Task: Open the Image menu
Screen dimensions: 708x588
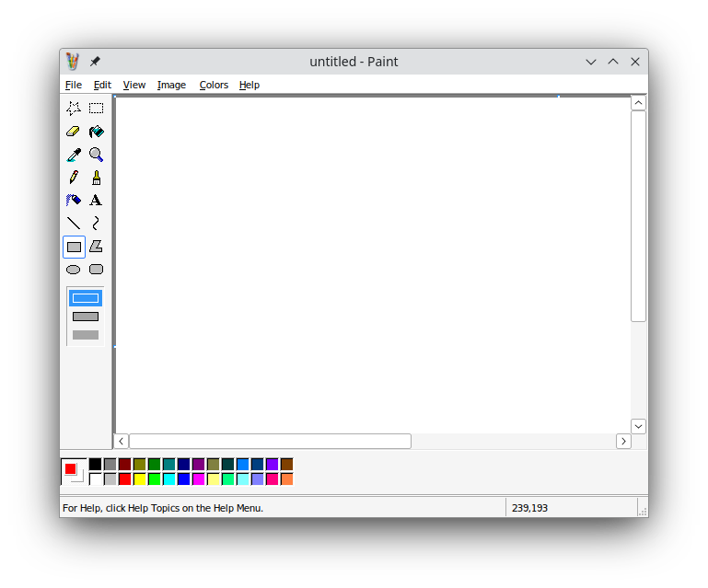Action: 171,85
